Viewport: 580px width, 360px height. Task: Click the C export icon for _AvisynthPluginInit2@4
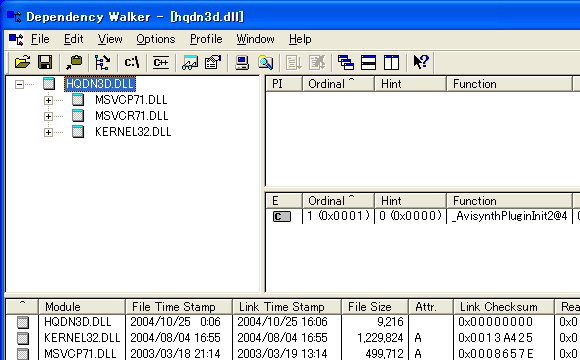(282, 216)
